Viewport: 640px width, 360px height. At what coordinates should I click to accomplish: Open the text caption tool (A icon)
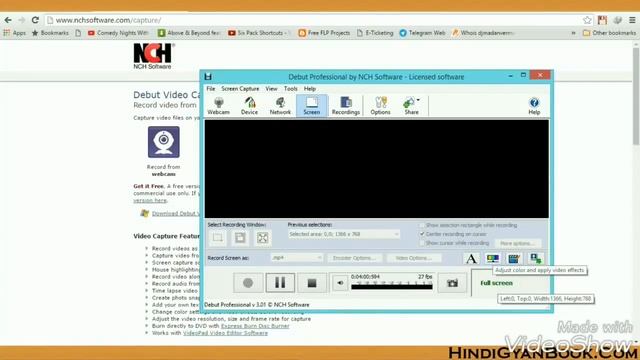(x=471, y=258)
